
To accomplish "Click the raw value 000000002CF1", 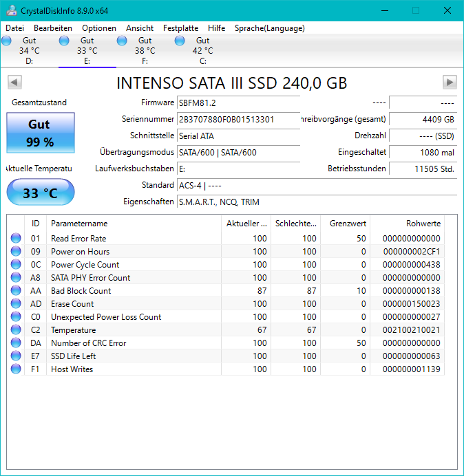I will (x=412, y=252).
